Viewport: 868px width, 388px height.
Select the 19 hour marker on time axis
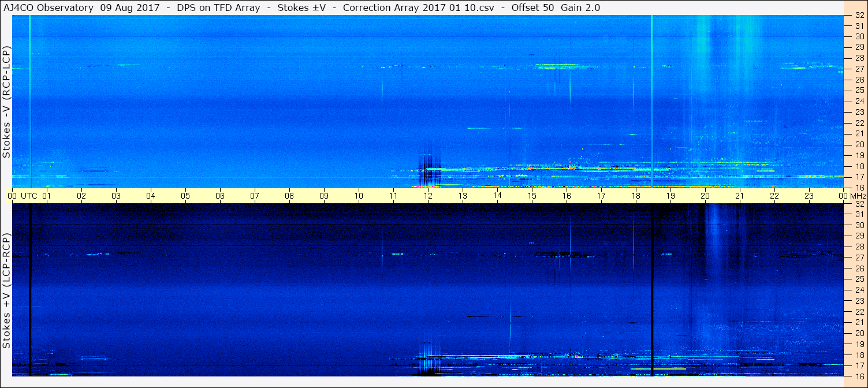[x=670, y=196]
